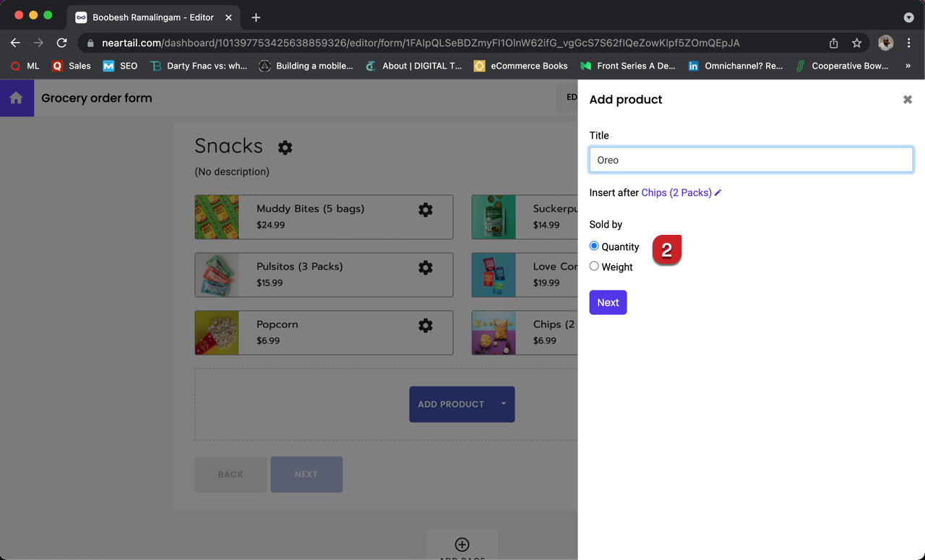This screenshot has height=560, width=925.
Task: Click pencil icon beside Chips (2 Packs)
Action: coord(718,193)
